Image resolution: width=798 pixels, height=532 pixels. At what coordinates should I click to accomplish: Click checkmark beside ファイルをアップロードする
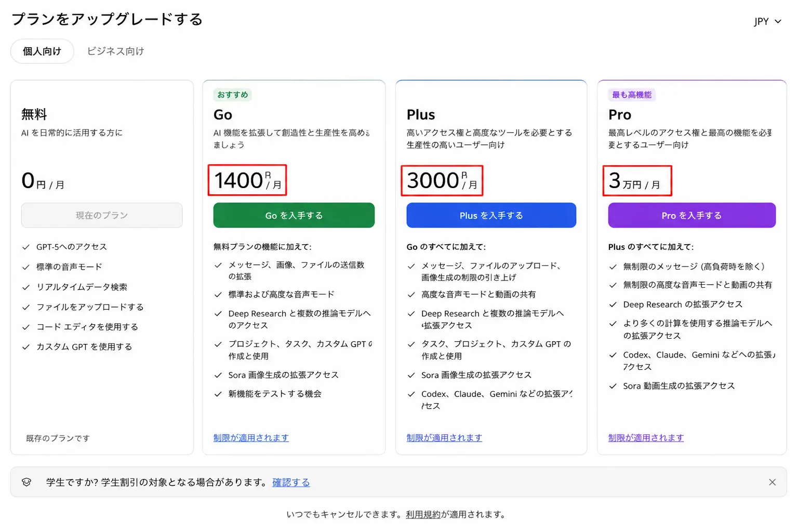[x=25, y=308]
